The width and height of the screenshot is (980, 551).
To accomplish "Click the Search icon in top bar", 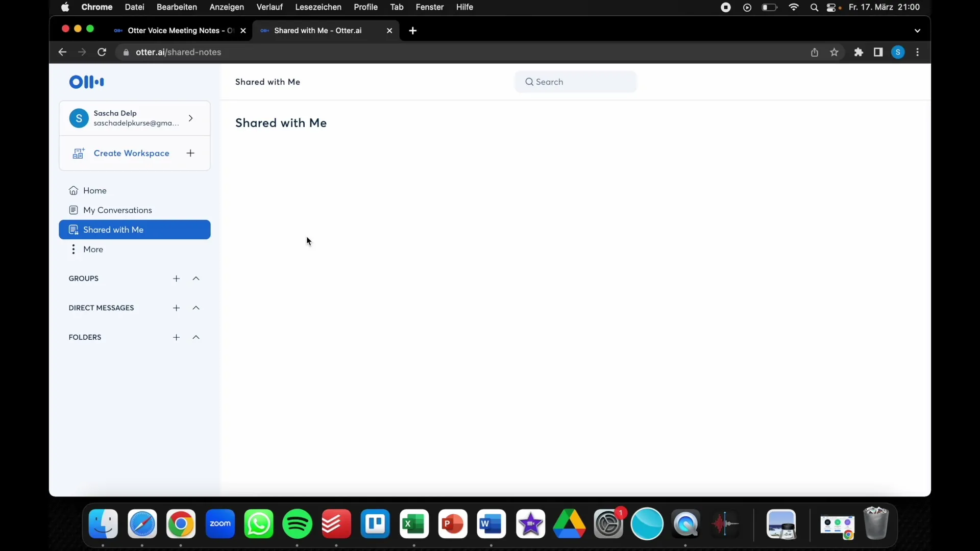I will point(530,82).
